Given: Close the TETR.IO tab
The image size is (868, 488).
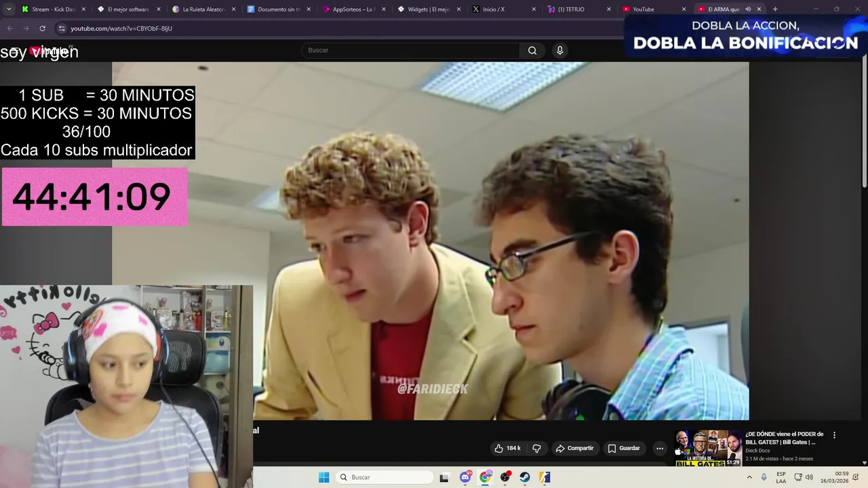Looking at the screenshot, I should click(x=608, y=9).
